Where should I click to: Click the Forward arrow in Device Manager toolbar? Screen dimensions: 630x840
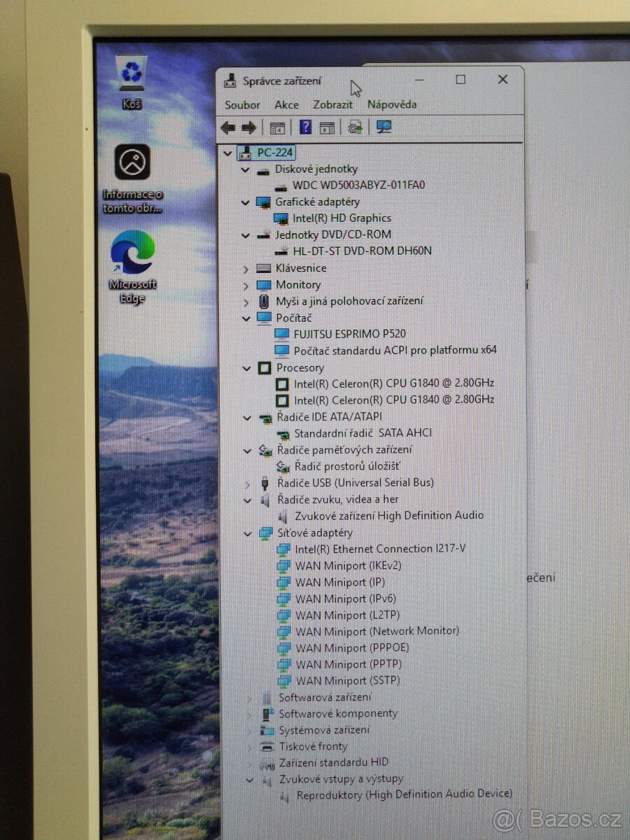tap(248, 127)
